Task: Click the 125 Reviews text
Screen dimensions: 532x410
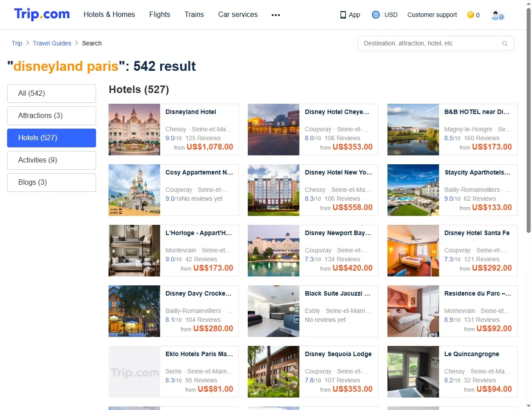Action: [x=203, y=138]
